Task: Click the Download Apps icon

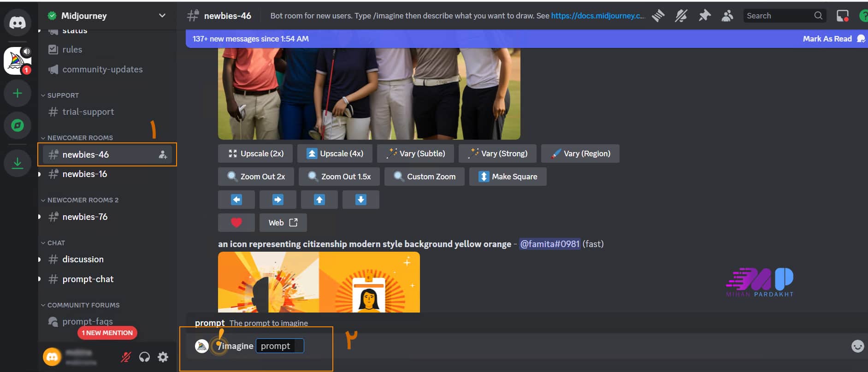Action: tap(18, 163)
